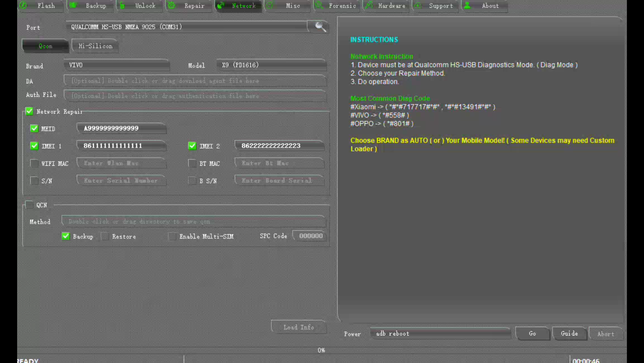Image resolution: width=644 pixels, height=363 pixels.
Task: Uncheck the IMEI 1 checkbox
Action: pyautogui.click(x=34, y=146)
